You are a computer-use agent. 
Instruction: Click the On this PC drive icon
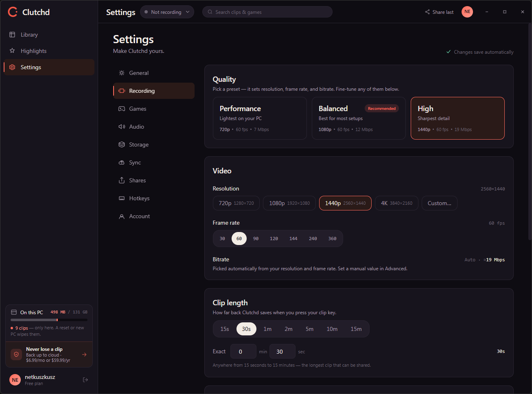pos(14,312)
